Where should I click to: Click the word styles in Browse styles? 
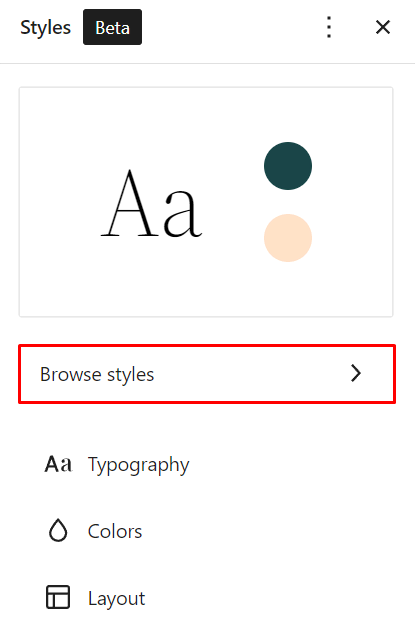[x=130, y=375]
